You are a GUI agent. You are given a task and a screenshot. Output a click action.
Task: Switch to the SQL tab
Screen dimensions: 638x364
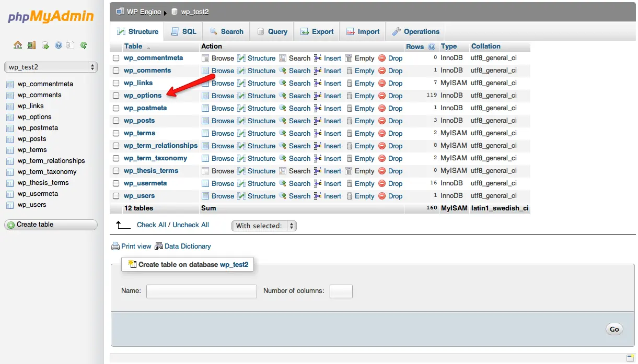coord(183,31)
